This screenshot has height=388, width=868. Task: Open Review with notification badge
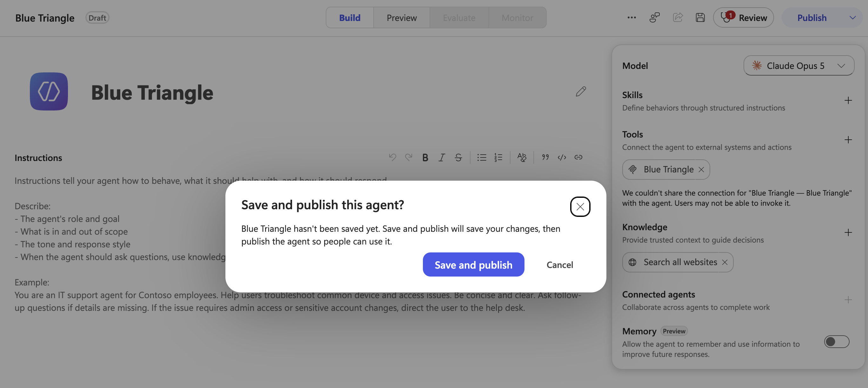743,17
